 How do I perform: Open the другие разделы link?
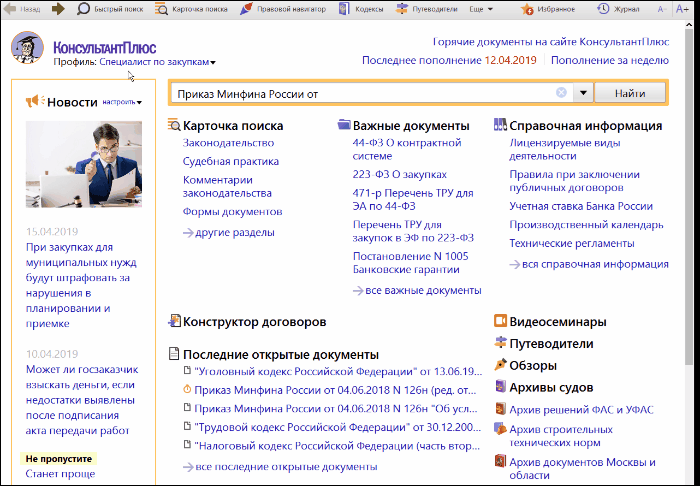(x=228, y=233)
